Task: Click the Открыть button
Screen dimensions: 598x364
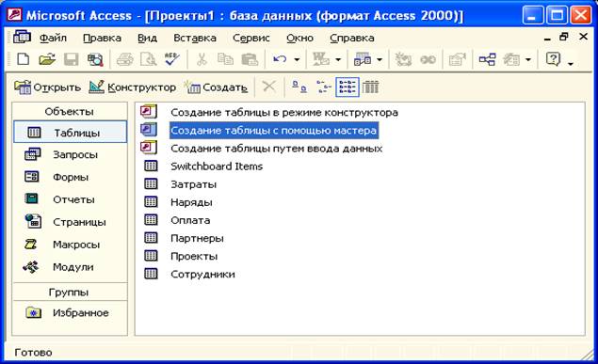Action: click(x=47, y=87)
